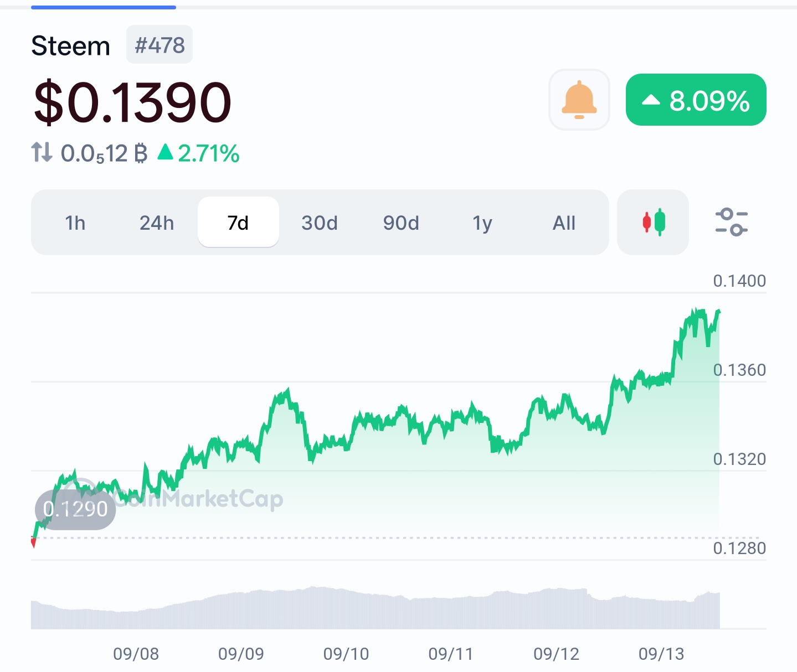Switch chart to 90d range
The height and width of the screenshot is (672, 797).
401,223
